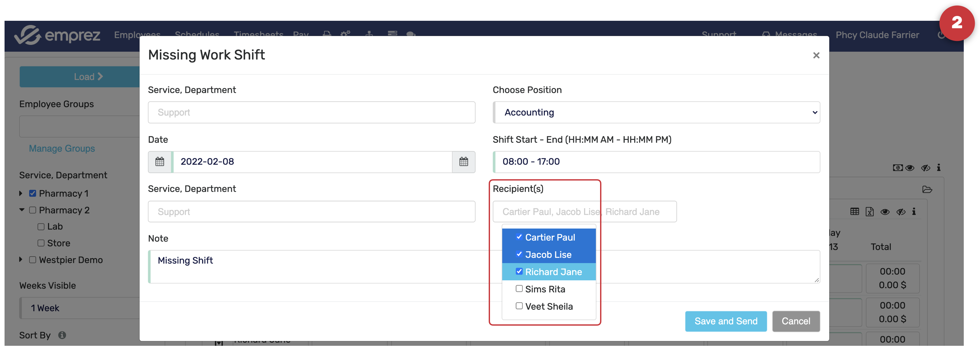Click the Recipient(s) selection field
The height and width of the screenshot is (350, 980).
[x=584, y=211]
